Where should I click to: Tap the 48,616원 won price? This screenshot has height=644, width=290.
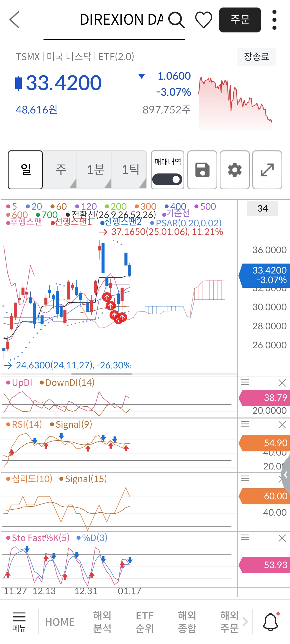(x=37, y=110)
